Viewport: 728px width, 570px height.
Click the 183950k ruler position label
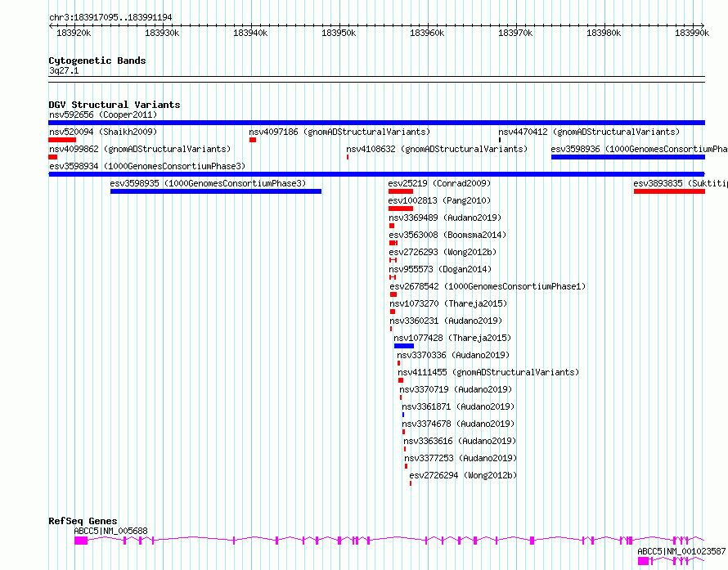tap(339, 33)
